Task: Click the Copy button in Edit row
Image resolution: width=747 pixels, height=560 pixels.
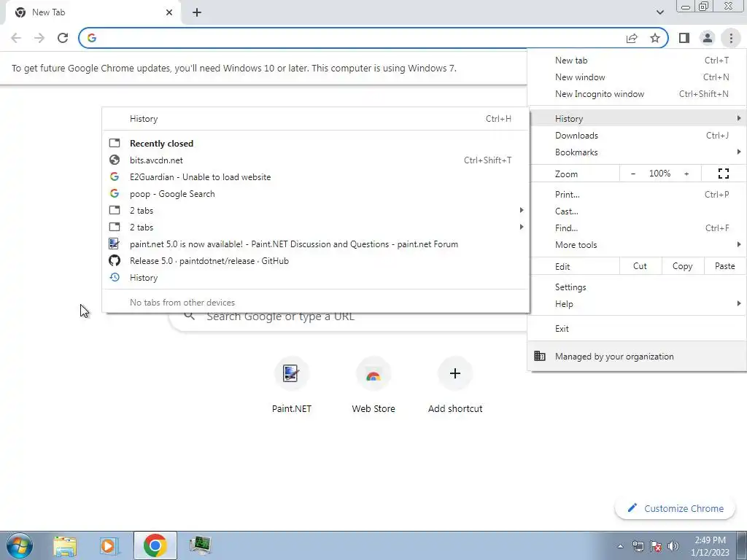Action: pos(682,266)
